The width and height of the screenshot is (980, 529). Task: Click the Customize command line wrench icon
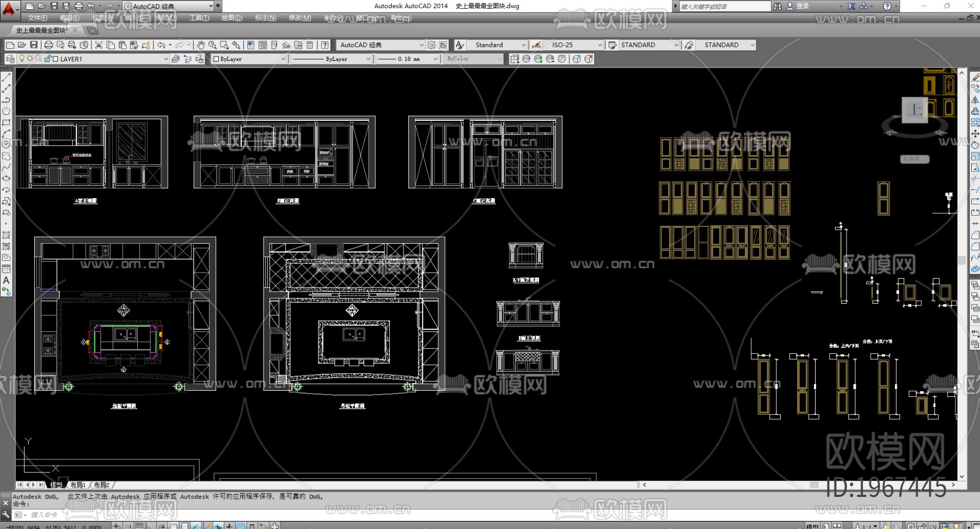click(x=6, y=514)
